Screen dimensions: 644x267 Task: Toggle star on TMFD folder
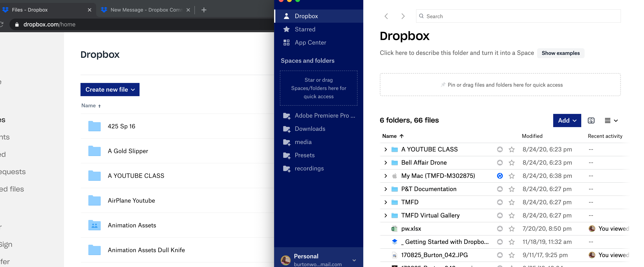coord(512,202)
